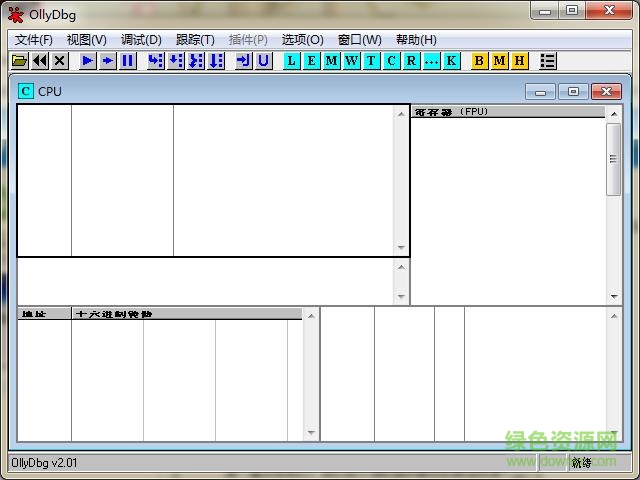Open the 文件(F) menu
This screenshot has height=480, width=640.
pos(33,40)
